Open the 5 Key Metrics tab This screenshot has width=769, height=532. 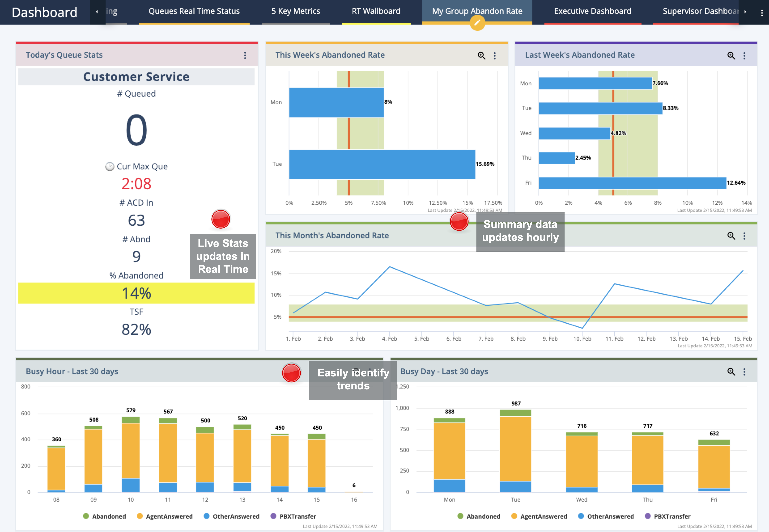(295, 11)
